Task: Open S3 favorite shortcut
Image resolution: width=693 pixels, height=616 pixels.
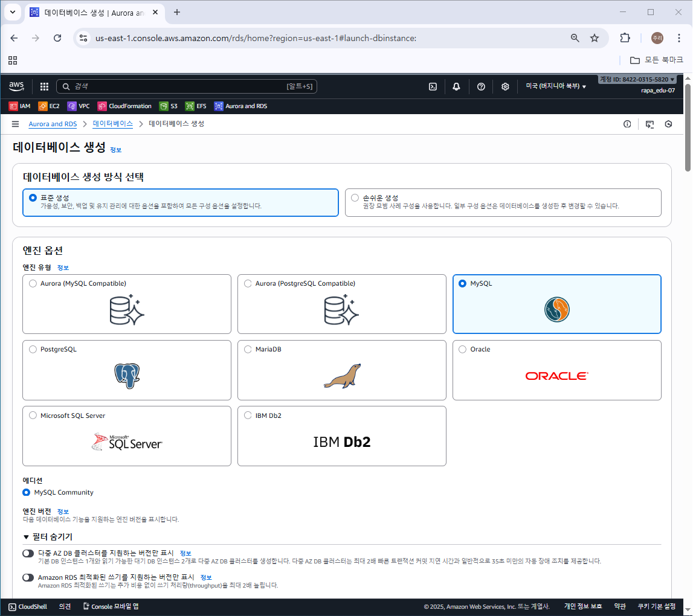Action: [169, 106]
